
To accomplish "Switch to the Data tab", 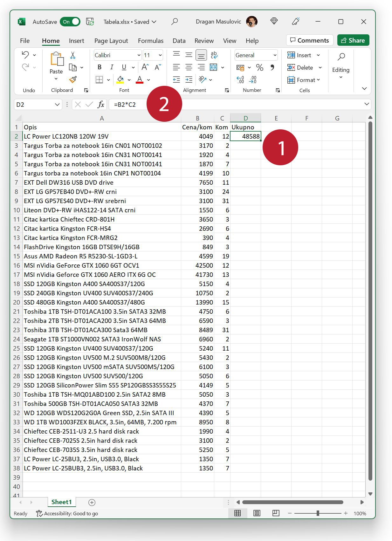I will (179, 41).
